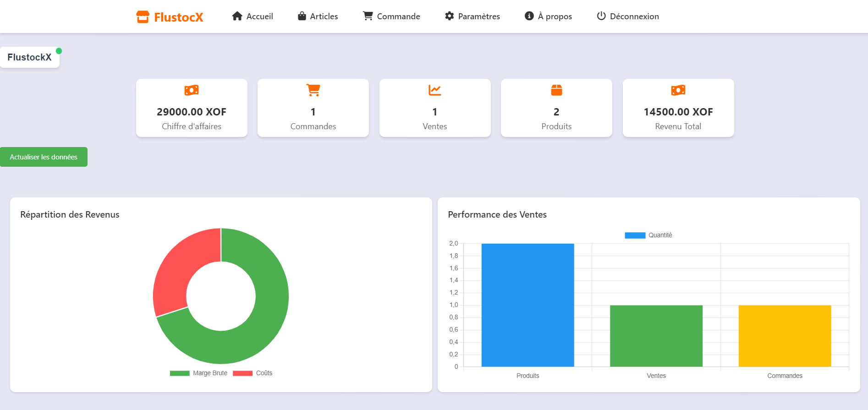Image resolution: width=868 pixels, height=410 pixels.
Task: Click the money icon above Chiffre d'affaires
Action: point(192,90)
